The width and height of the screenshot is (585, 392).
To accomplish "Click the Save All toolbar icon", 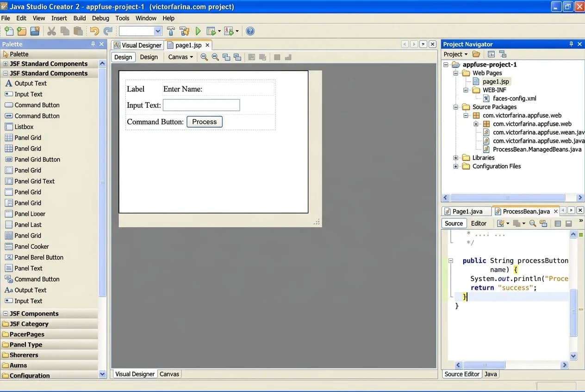I will click(35, 31).
